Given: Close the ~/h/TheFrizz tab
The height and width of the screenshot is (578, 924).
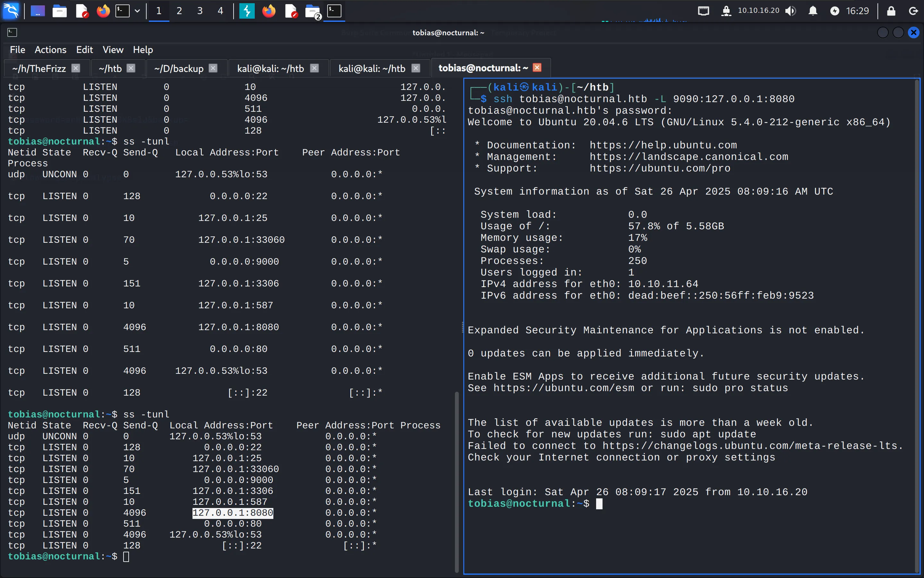Looking at the screenshot, I should tap(76, 68).
